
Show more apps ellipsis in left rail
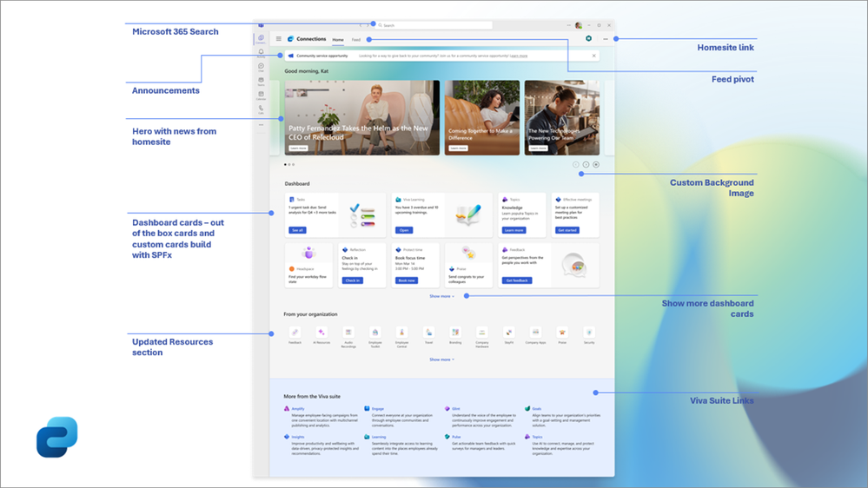click(261, 124)
